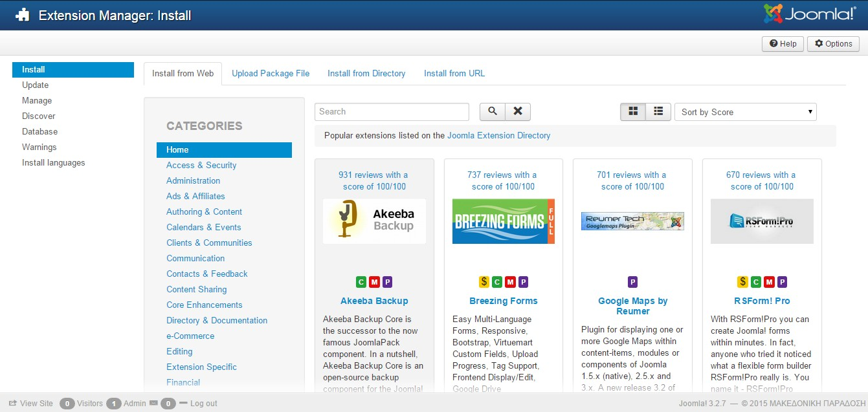Open Database in the sidebar
This screenshot has height=412, width=868.
(x=39, y=131)
